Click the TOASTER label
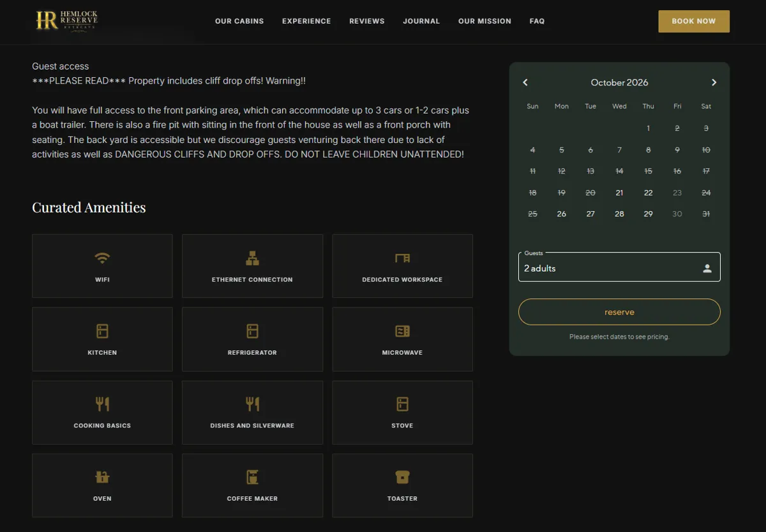This screenshot has height=532, width=766. [402, 498]
